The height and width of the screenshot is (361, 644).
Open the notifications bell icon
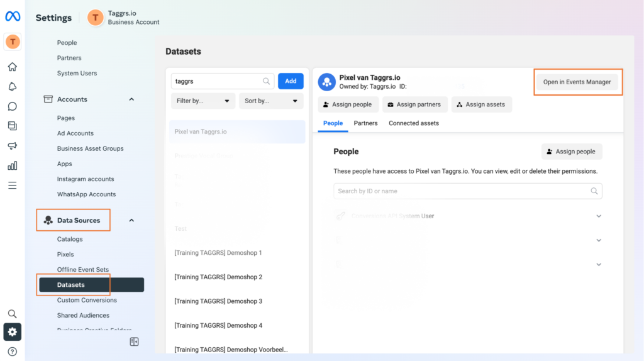13,87
